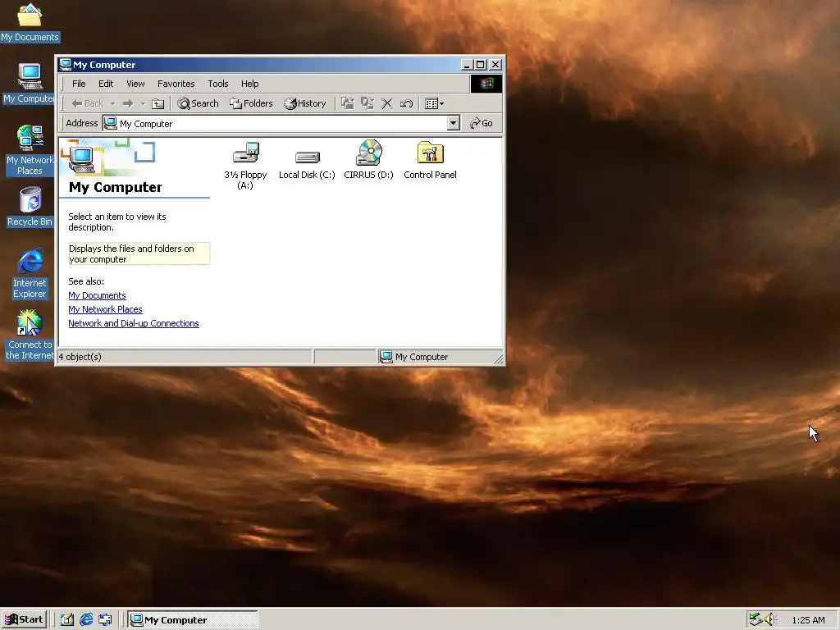
Task: Click the Back toolbar button
Action: [88, 103]
